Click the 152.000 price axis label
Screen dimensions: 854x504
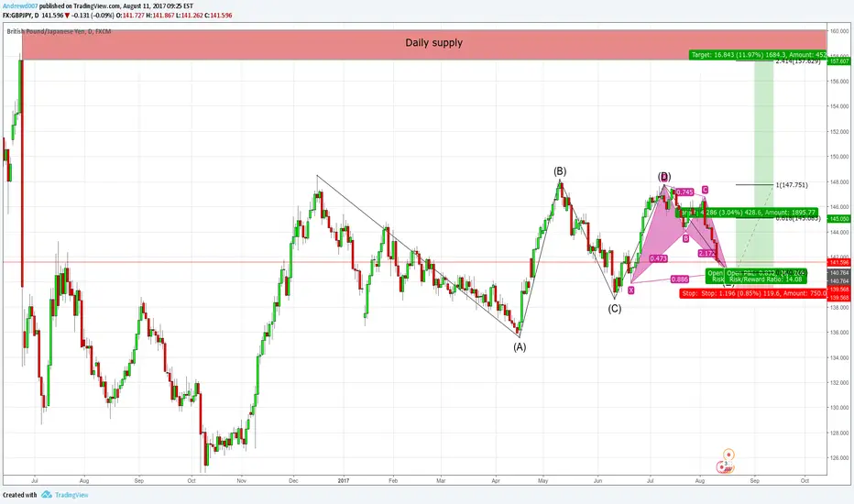tap(839, 131)
